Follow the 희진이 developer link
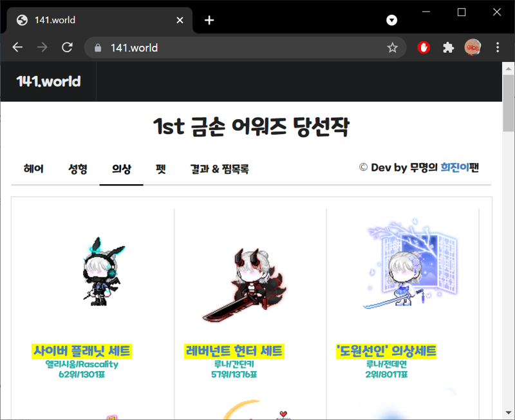Viewport: 515px width, 420px height. tap(454, 167)
